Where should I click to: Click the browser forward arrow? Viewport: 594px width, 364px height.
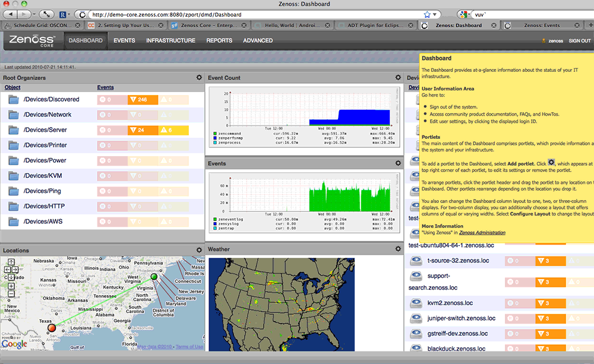tap(24, 14)
